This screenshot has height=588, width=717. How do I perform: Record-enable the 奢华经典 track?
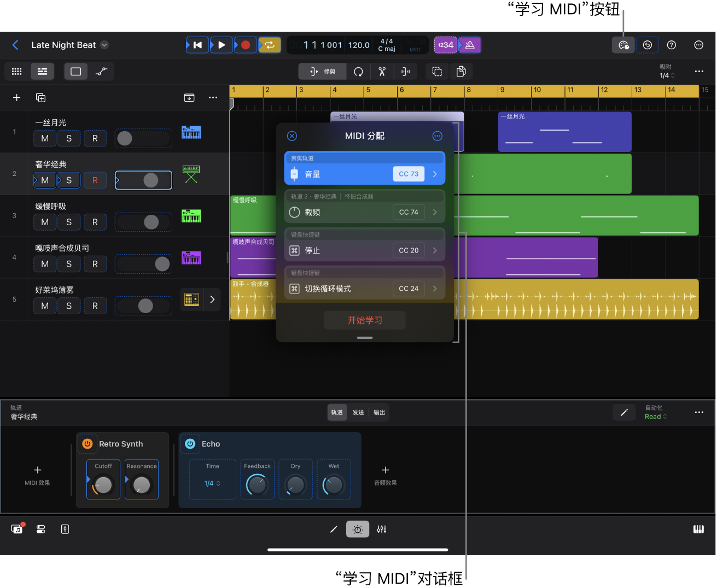[95, 180]
